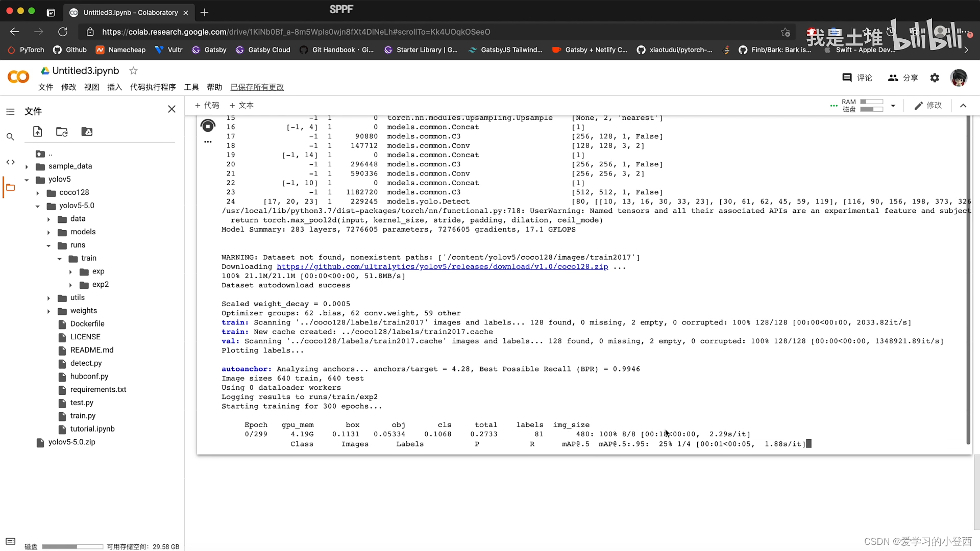Share the notebook
Image resolution: width=980 pixels, height=551 pixels.
(903, 78)
